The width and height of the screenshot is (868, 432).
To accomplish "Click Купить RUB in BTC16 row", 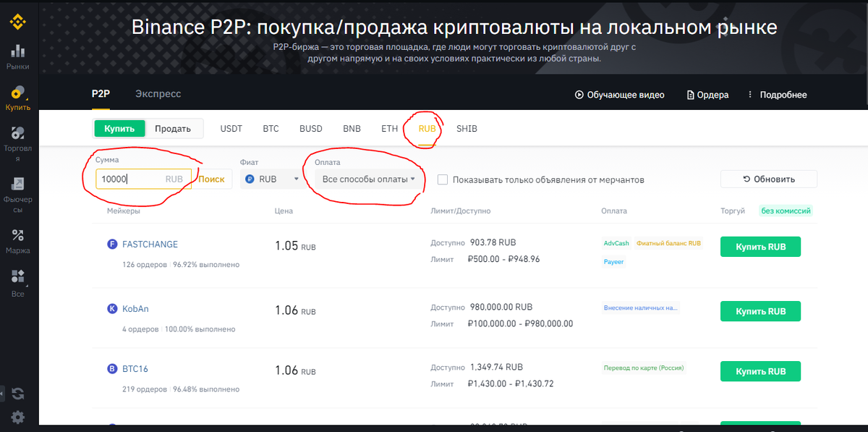I will 760,371.
